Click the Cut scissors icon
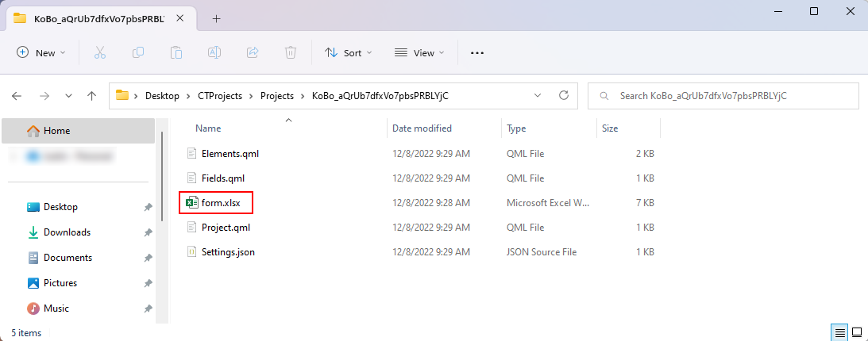The image size is (868, 341). point(99,52)
